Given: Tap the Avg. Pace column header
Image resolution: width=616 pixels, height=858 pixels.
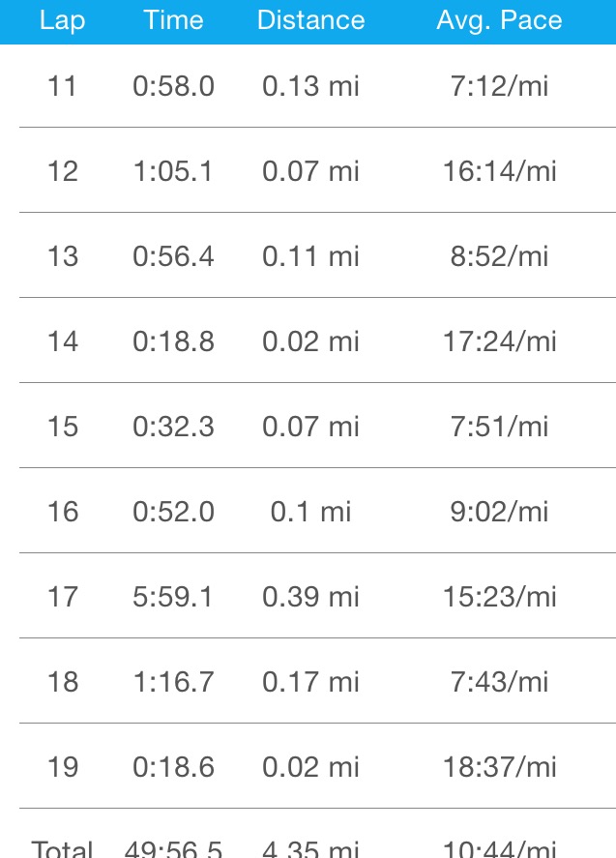Looking at the screenshot, I should [x=499, y=20].
